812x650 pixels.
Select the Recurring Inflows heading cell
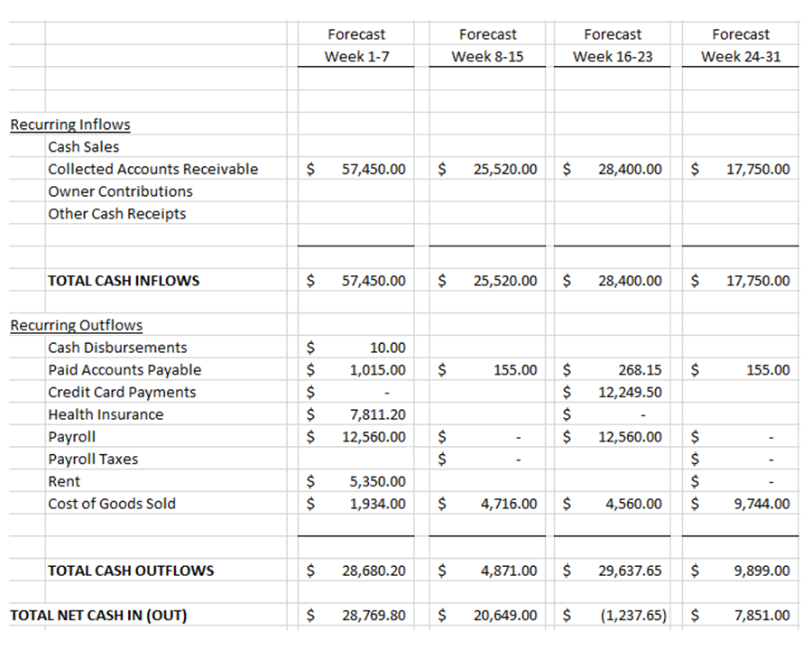point(69,124)
